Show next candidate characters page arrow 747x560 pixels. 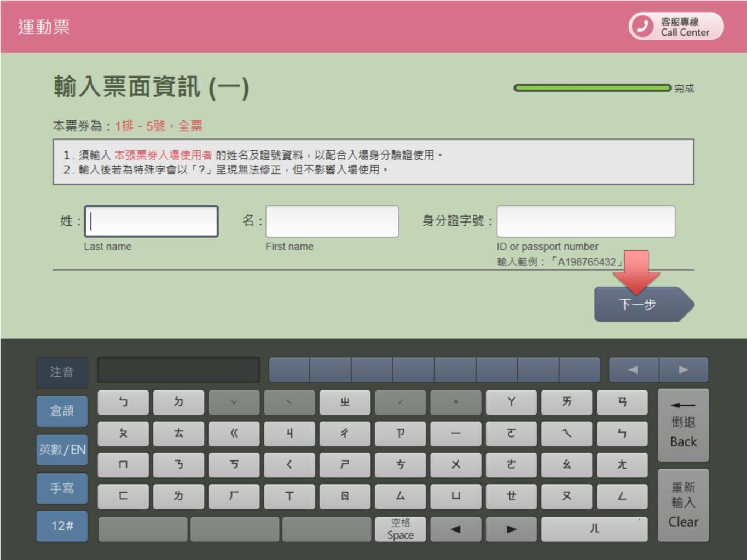(684, 370)
